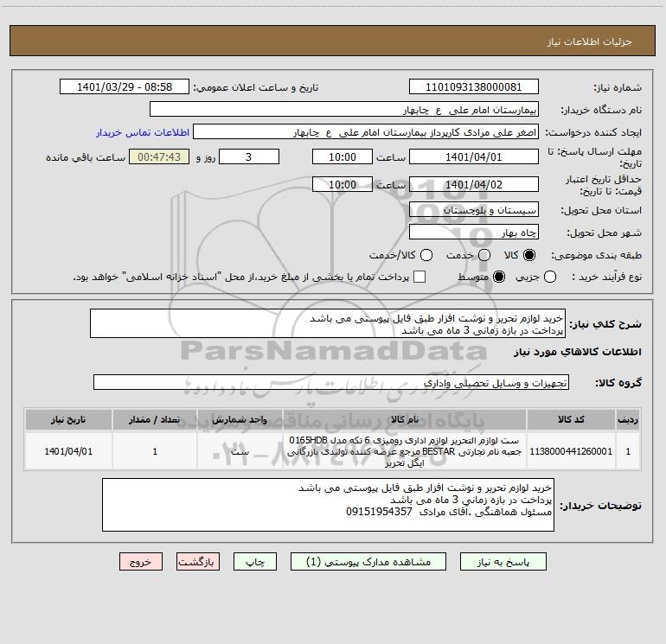The height and width of the screenshot is (644, 666).
Task: Click the response deadline date 1401/04/01 field
Action: click(x=474, y=156)
